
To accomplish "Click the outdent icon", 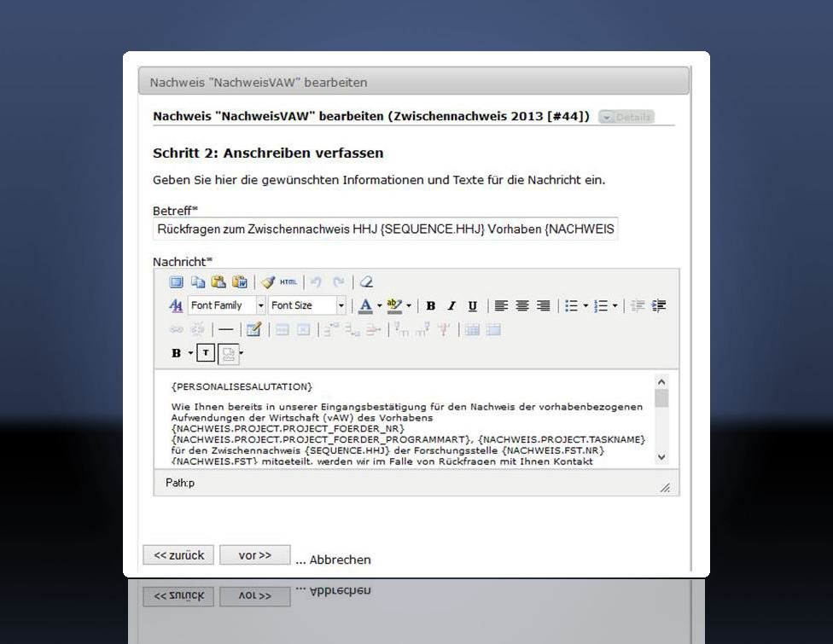I will [x=638, y=306].
